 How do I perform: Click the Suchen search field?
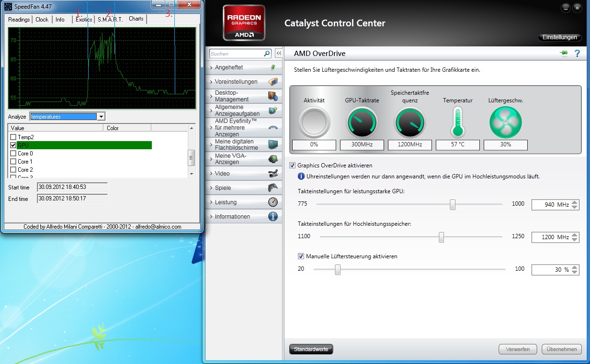click(236, 54)
